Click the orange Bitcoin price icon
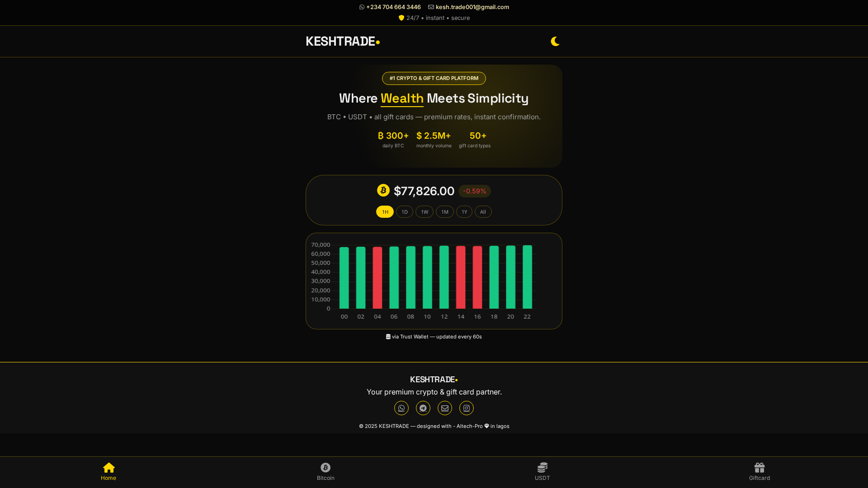 [x=383, y=190]
